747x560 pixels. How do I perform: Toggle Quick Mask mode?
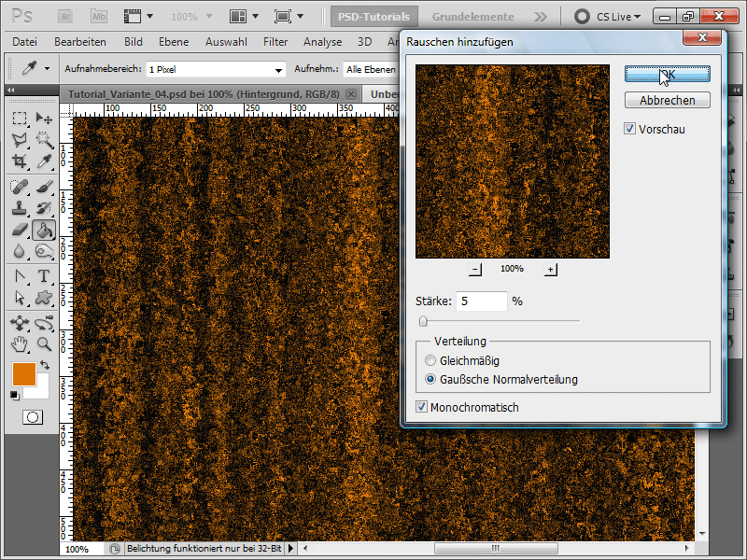click(33, 417)
